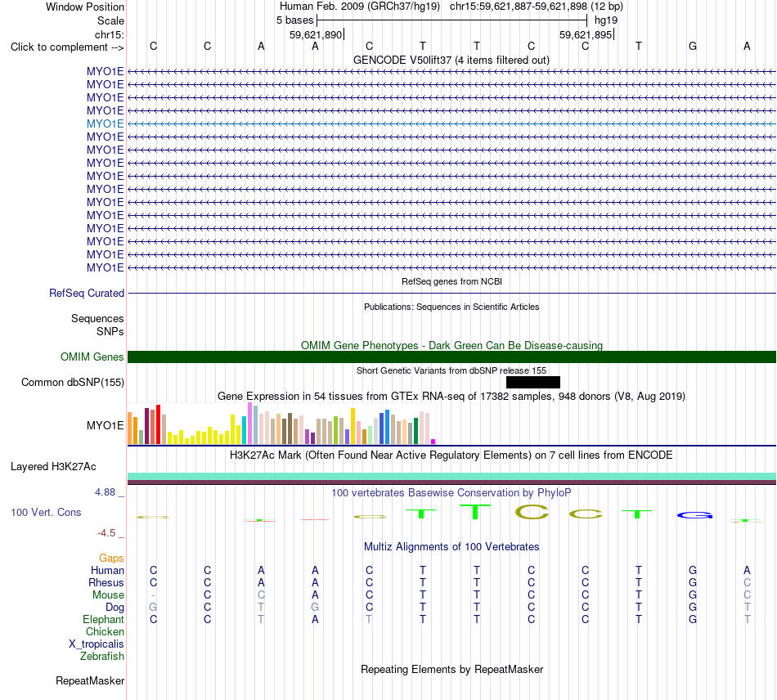This screenshot has width=777, height=700.
Task: Select the Elephant alignment row label
Action: tap(103, 619)
